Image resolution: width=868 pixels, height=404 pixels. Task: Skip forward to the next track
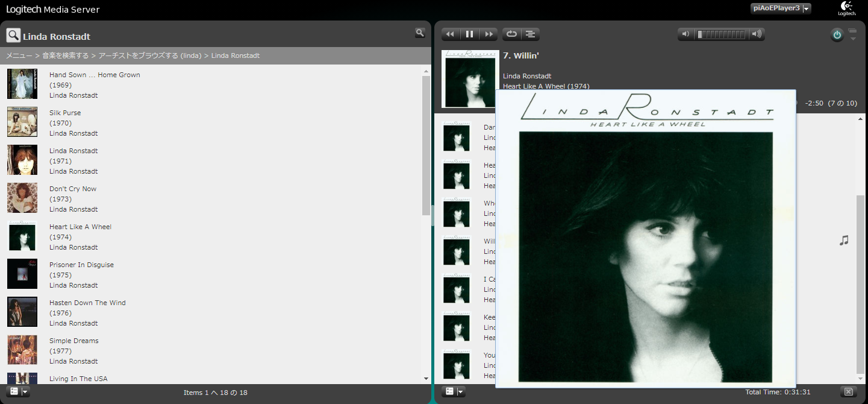(490, 34)
